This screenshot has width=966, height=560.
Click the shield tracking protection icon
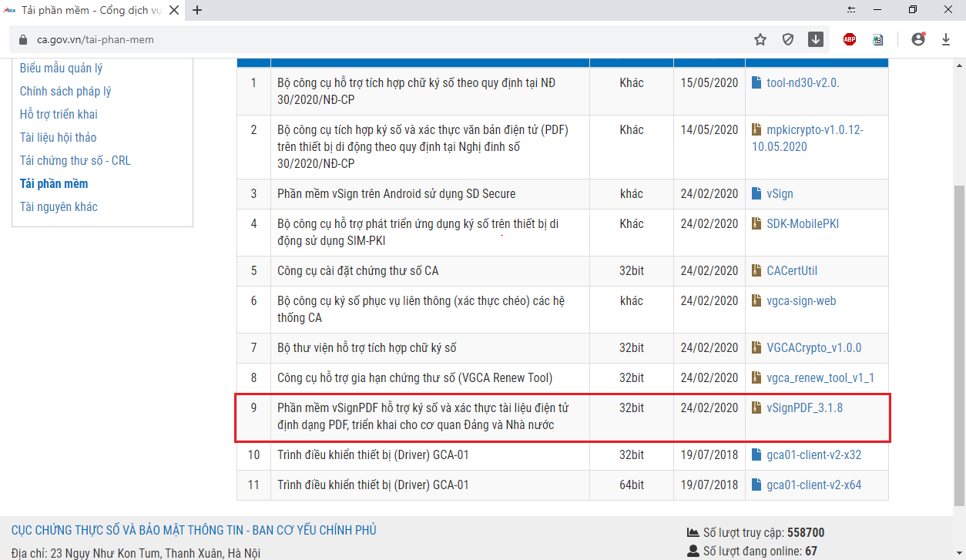788,39
